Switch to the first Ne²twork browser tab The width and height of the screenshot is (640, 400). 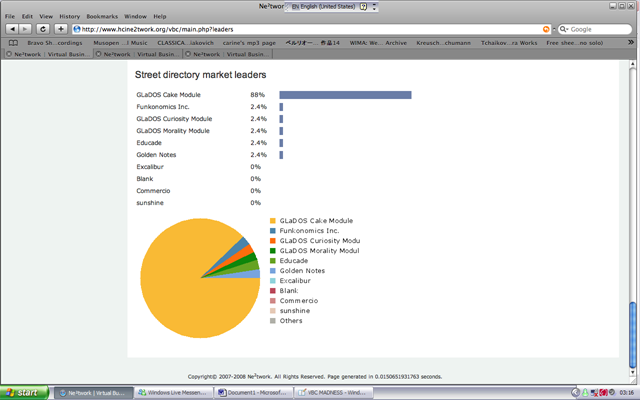pos(48,54)
